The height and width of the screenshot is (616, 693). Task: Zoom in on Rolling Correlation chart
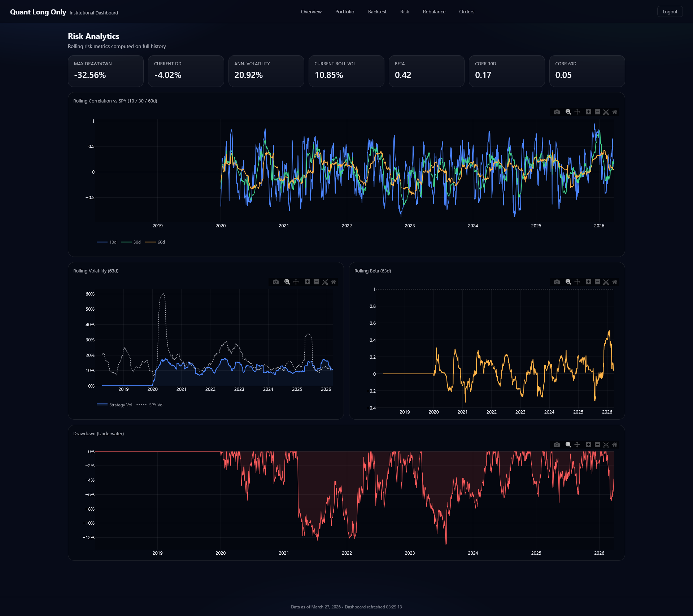coord(589,112)
